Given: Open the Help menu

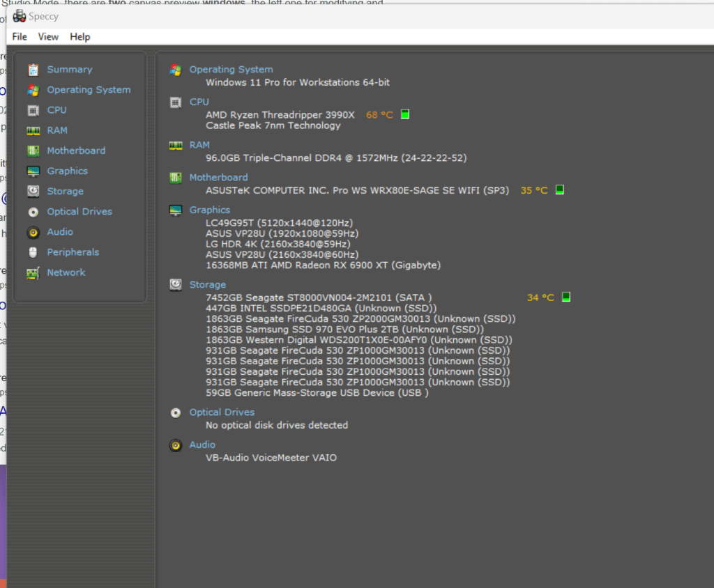Looking at the screenshot, I should click(x=80, y=37).
